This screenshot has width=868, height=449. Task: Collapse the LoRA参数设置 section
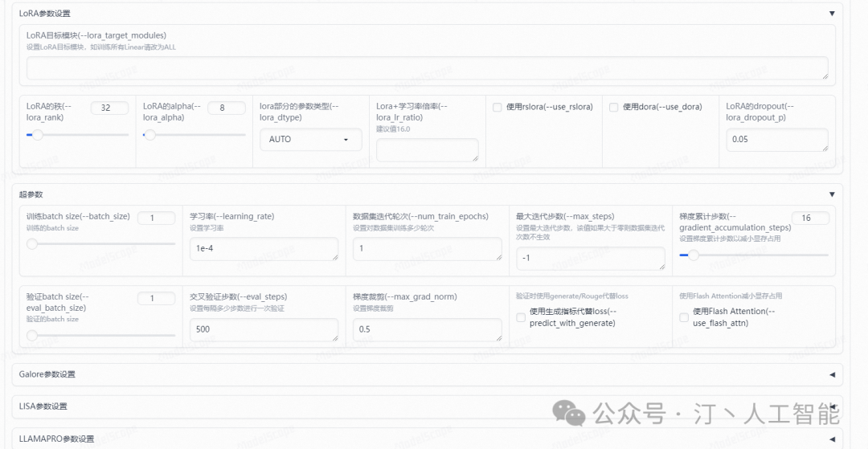coord(832,14)
